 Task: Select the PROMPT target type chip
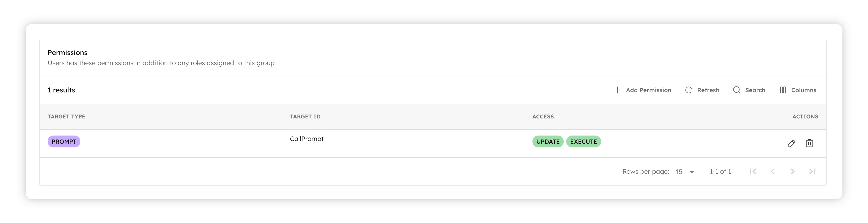point(64,141)
